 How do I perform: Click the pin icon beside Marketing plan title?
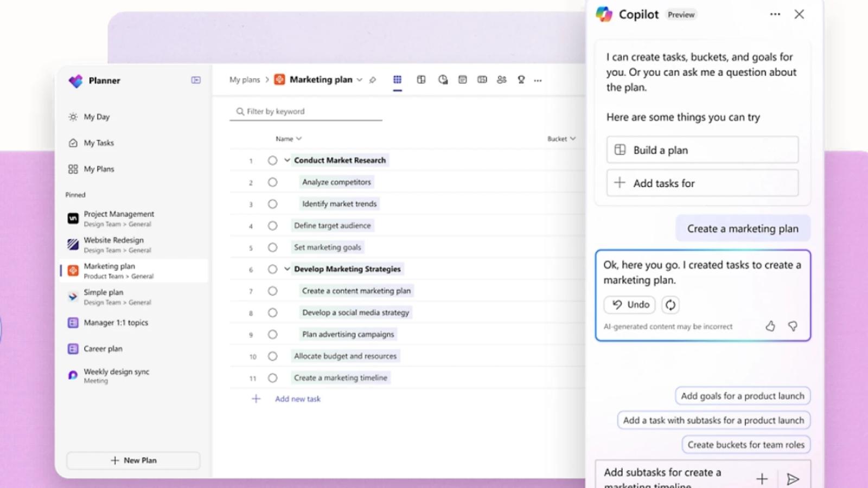[x=373, y=80]
